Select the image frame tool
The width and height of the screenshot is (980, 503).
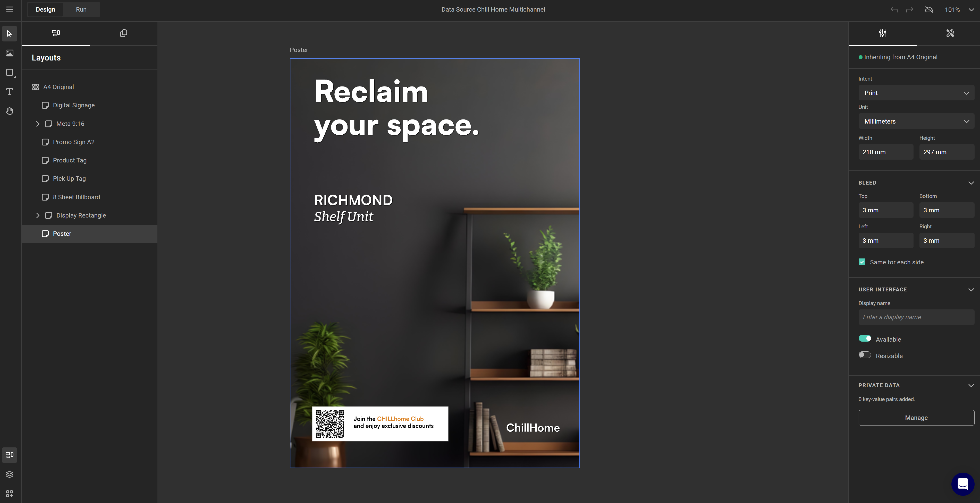coord(10,53)
